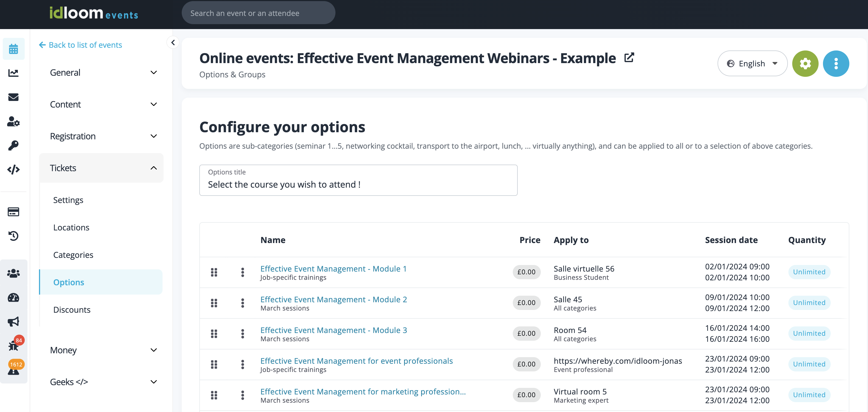The height and width of the screenshot is (412, 868).
Task: Select the payments card icon in sidebar
Action: [13, 212]
